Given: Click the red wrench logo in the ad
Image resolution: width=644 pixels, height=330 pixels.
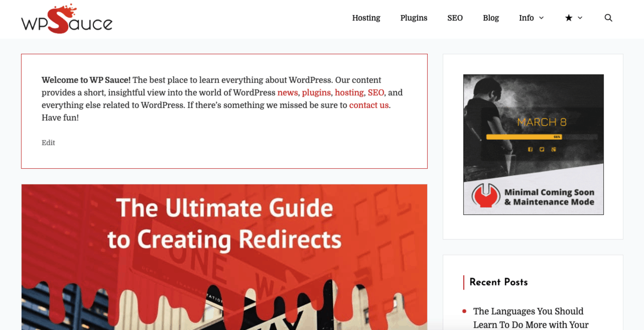Looking at the screenshot, I should point(486,197).
